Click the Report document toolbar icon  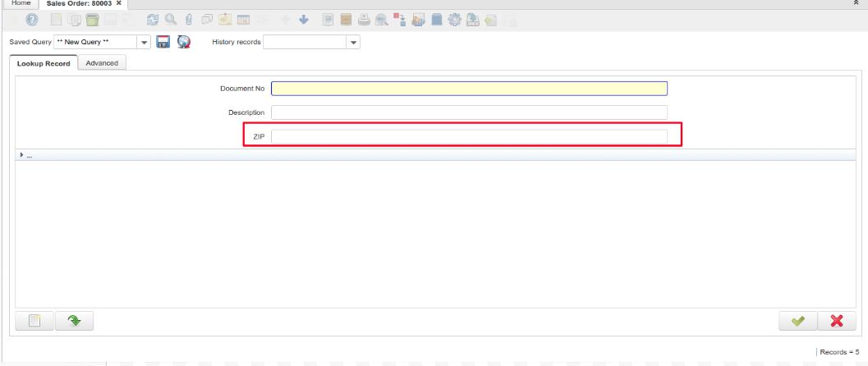tap(328, 21)
